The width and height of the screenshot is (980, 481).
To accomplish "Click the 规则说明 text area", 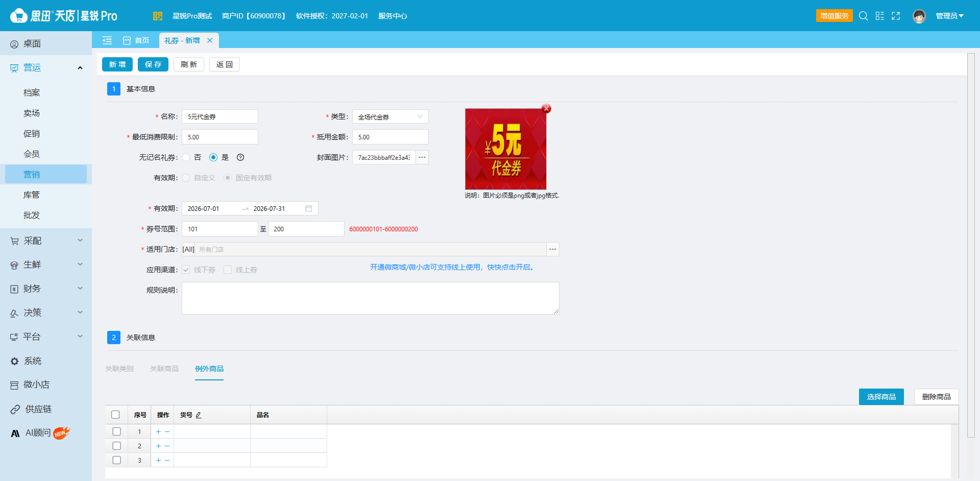I will tap(371, 298).
